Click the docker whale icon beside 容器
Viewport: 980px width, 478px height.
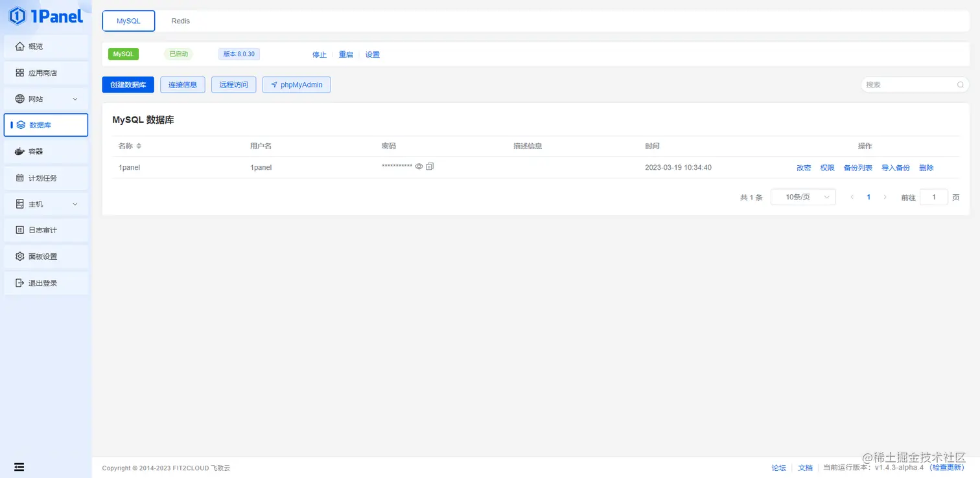click(19, 152)
